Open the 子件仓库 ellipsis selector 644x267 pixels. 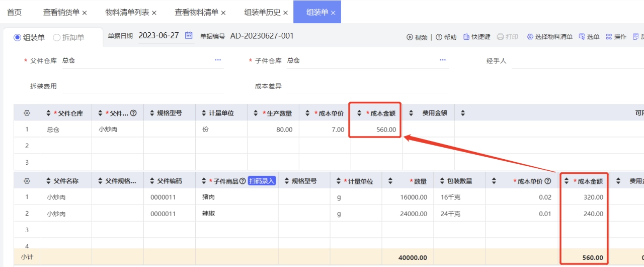443,60
